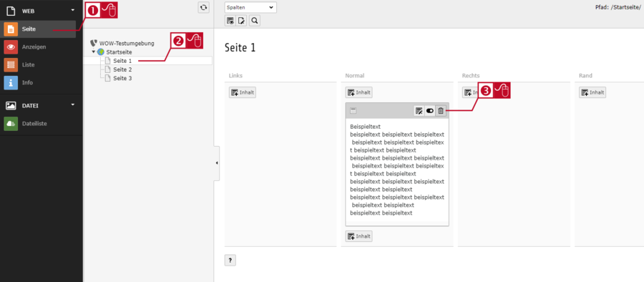Collapse the DATEI module group
The width and height of the screenshot is (644, 282).
73,105
